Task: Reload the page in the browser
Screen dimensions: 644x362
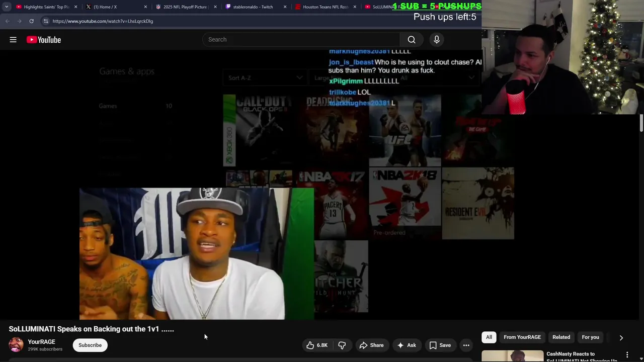Action: point(31,21)
